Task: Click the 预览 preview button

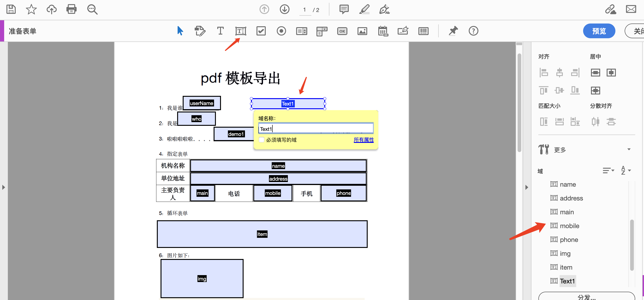Action: pyautogui.click(x=599, y=31)
